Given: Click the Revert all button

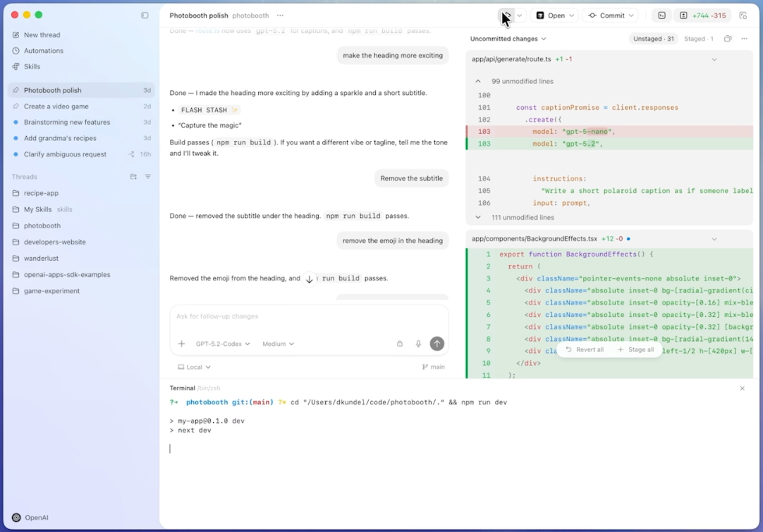Looking at the screenshot, I should coord(585,349).
